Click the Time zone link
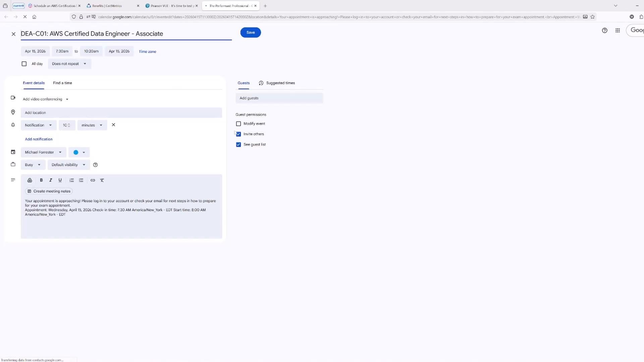The width and height of the screenshot is (644, 362). [148, 52]
